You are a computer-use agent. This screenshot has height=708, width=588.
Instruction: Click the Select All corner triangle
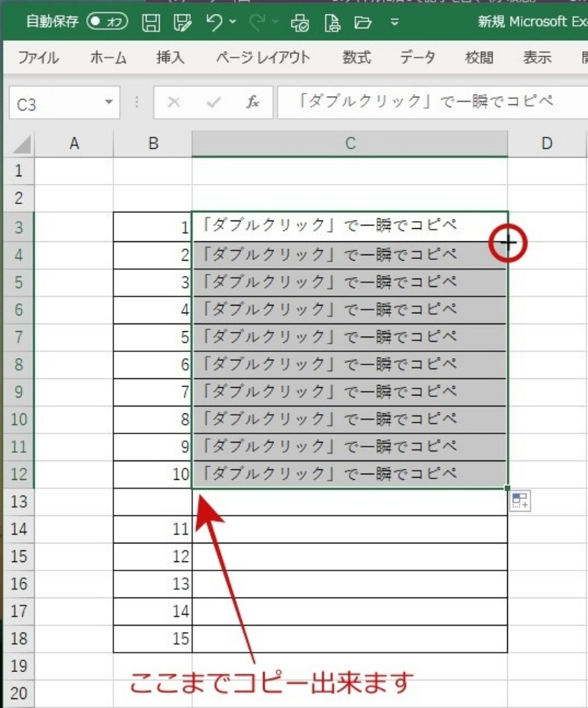20,144
